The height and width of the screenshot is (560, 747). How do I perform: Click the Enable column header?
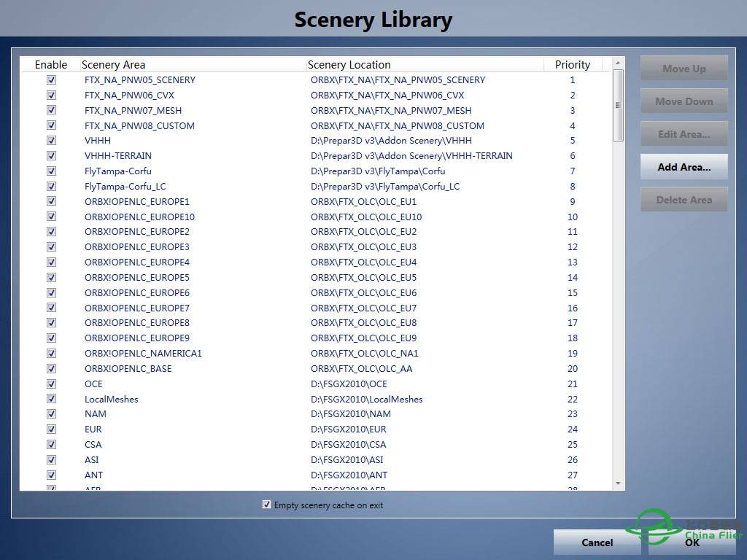point(51,65)
